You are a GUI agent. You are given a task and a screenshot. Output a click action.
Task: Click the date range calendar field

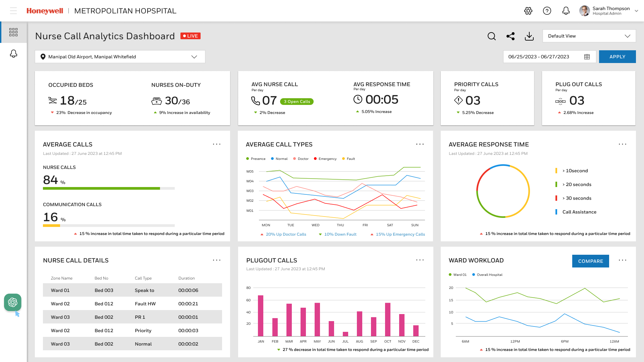coord(549,57)
